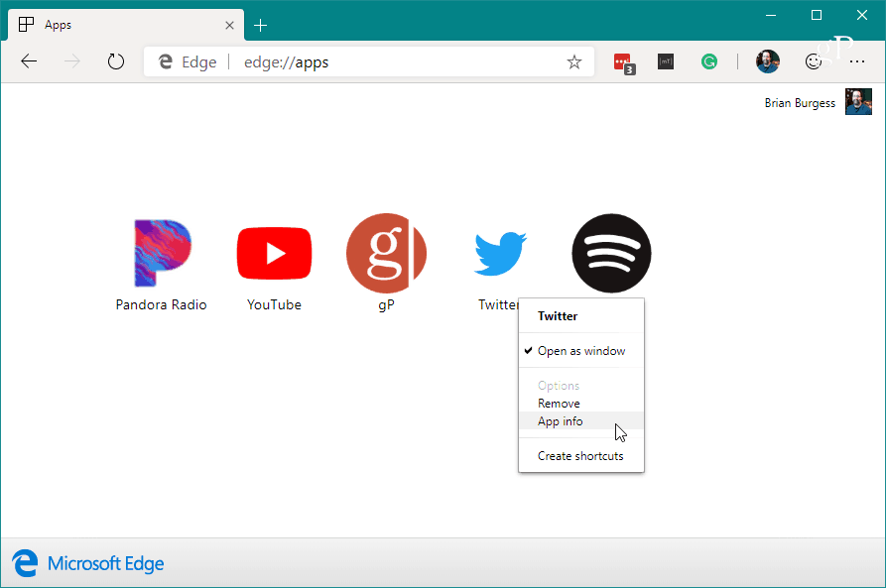Choose App info in context menu

pos(580,420)
